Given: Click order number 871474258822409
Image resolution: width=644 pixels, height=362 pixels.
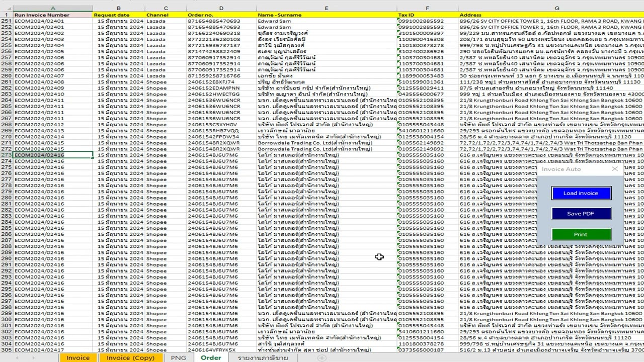Looking at the screenshot, I should click(221, 51).
